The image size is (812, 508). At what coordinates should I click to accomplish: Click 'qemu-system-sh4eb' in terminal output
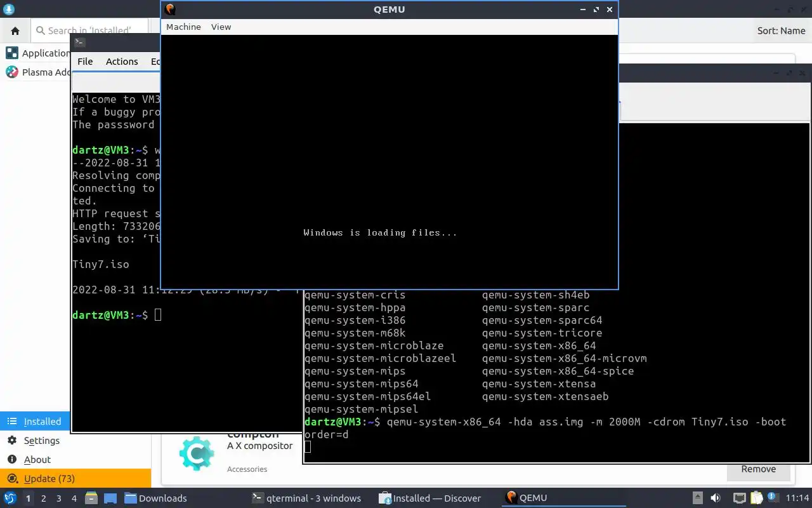535,295
